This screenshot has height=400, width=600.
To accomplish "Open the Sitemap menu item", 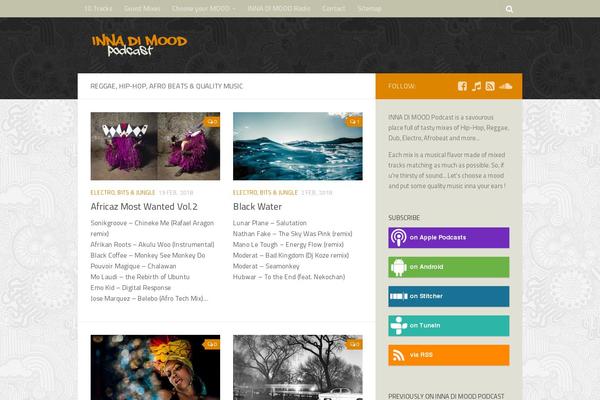I will 369,8.
